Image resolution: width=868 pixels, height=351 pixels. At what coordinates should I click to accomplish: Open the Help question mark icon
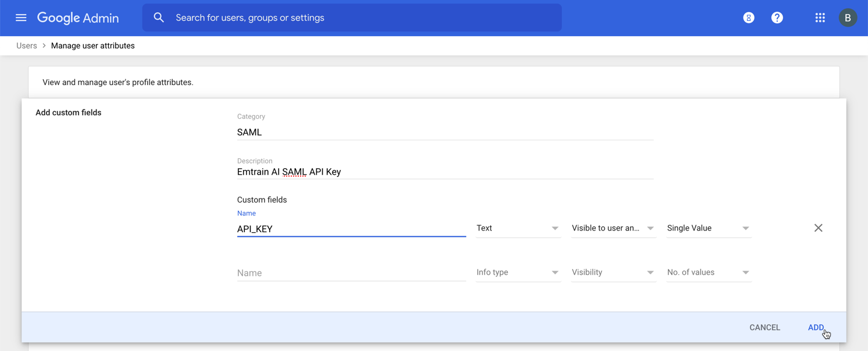click(x=777, y=17)
